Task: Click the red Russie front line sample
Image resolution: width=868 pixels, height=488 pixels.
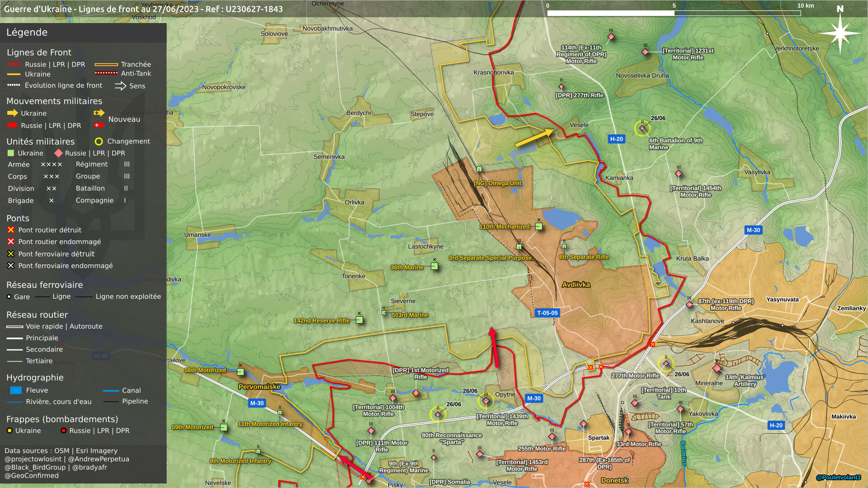Action: (x=14, y=65)
